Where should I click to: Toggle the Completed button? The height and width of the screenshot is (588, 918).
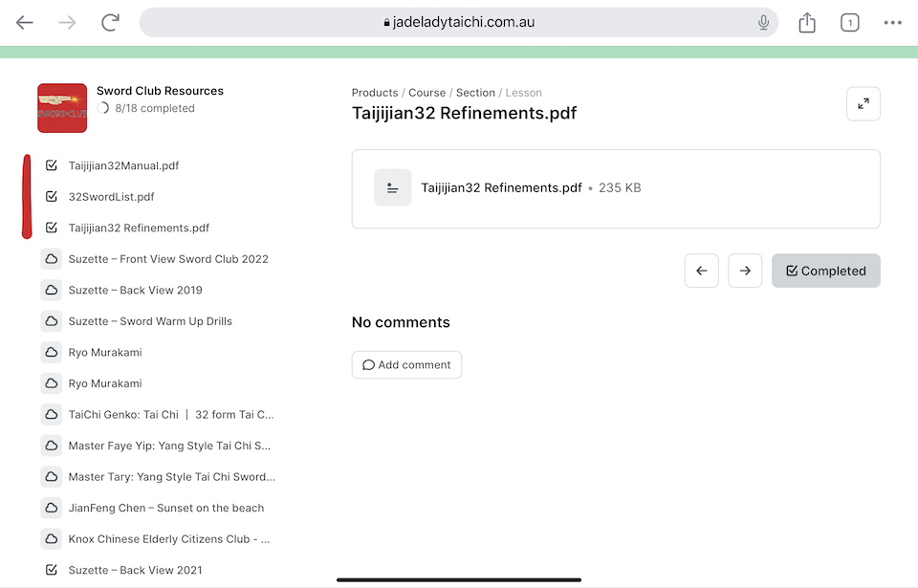point(825,271)
